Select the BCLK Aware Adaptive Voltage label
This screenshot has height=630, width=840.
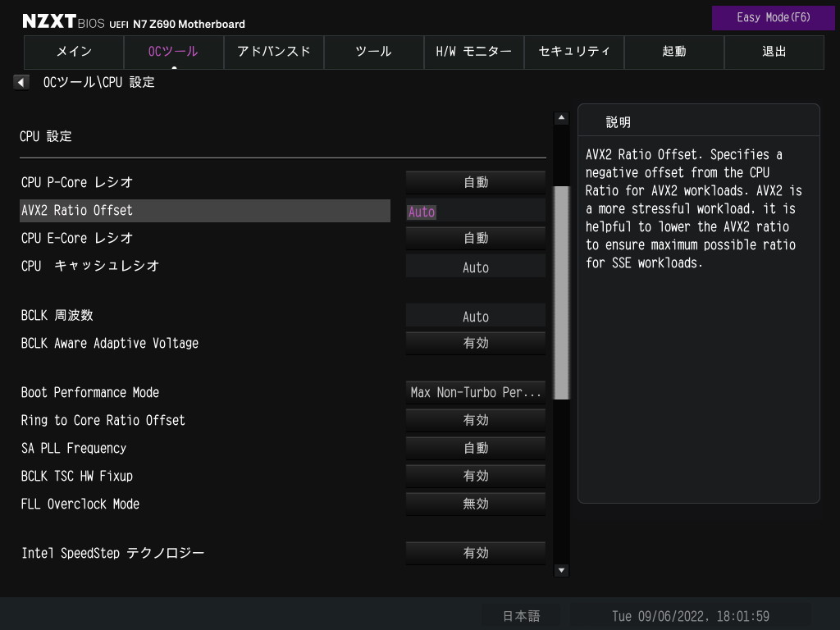click(109, 343)
